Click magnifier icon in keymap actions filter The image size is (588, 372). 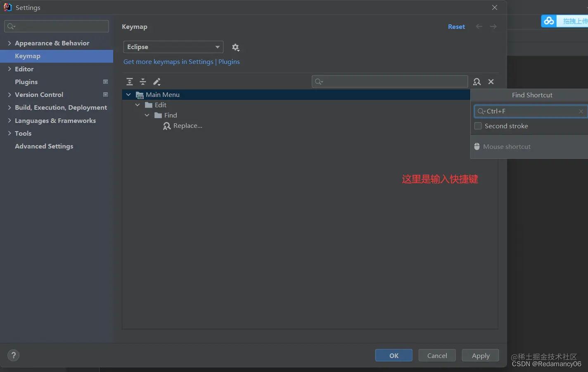click(x=319, y=82)
